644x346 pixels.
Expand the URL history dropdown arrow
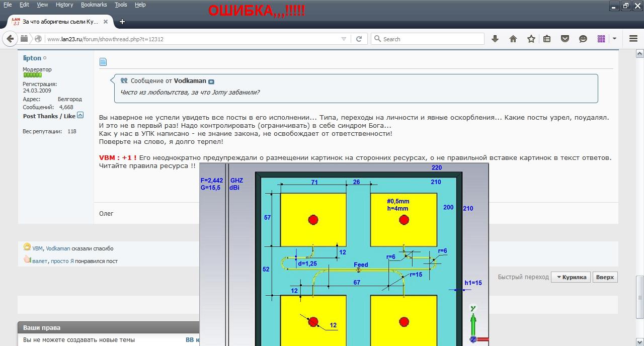(344, 39)
